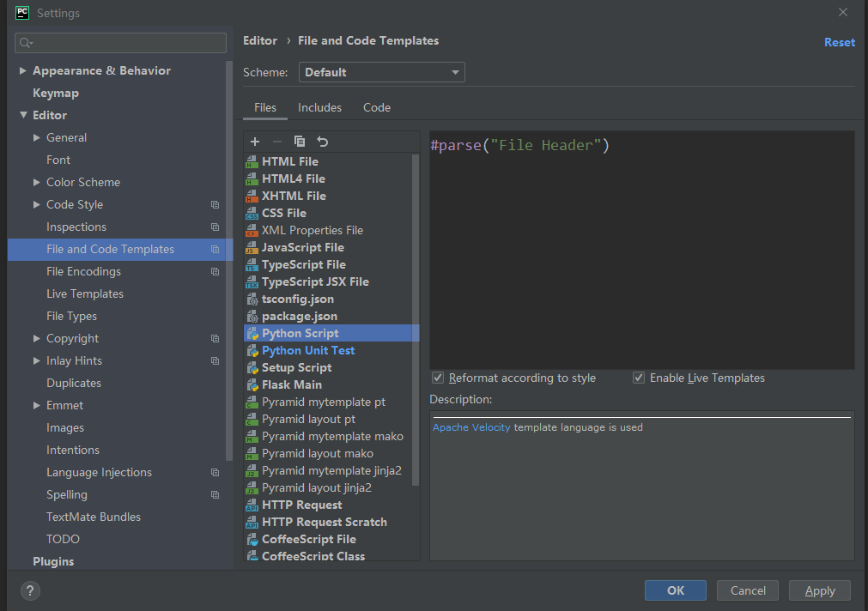
Task: Select the Pyramid mytemplate pt template
Action: (331, 402)
